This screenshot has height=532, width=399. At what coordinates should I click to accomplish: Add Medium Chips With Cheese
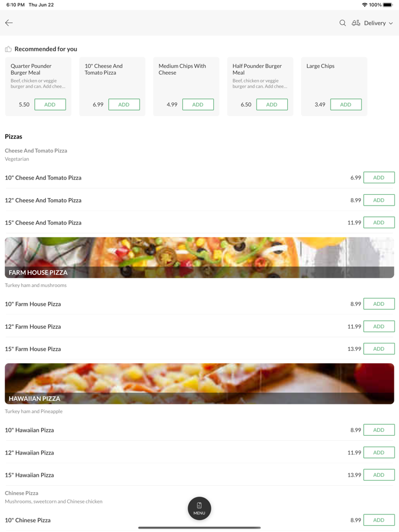tap(198, 104)
